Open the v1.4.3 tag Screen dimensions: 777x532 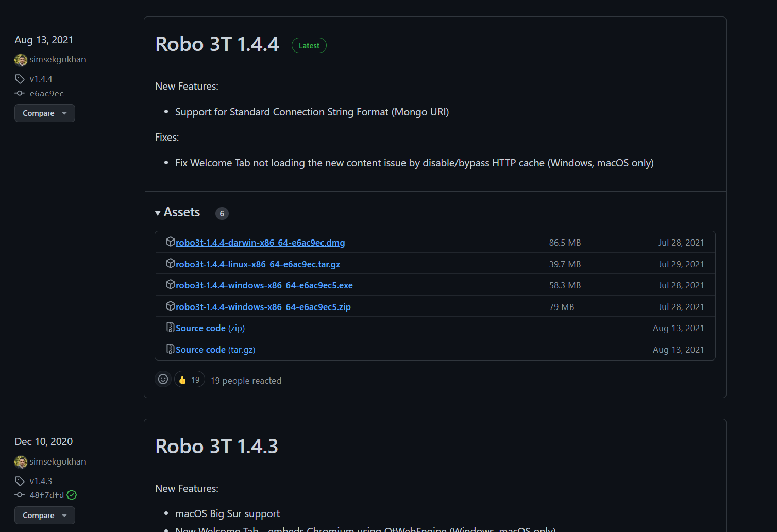(x=41, y=481)
